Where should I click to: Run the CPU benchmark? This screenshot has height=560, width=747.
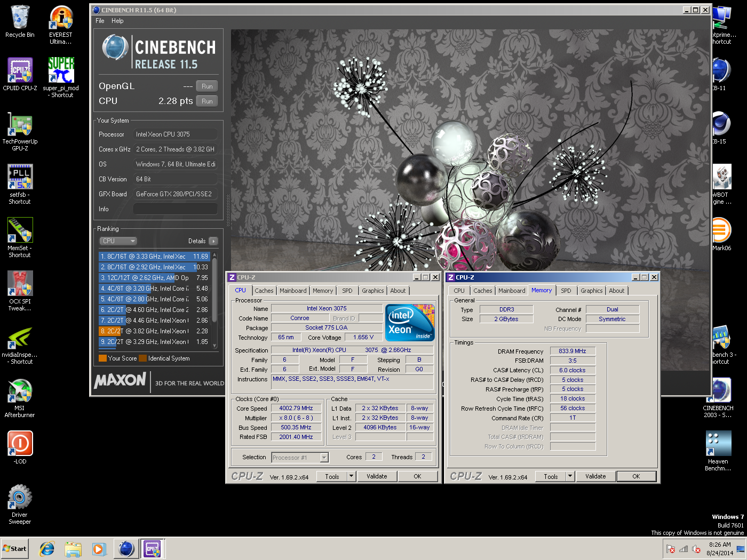click(207, 101)
